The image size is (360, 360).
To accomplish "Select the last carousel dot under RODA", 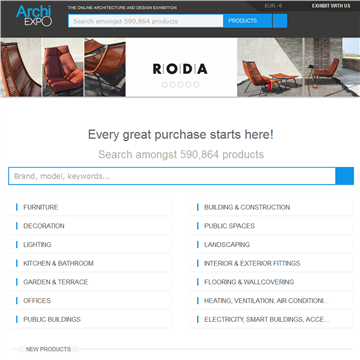I will point(196,85).
